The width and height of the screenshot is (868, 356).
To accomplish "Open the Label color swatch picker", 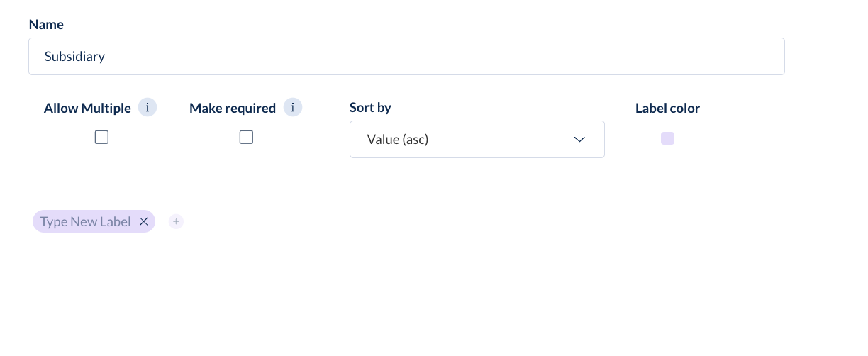I will 667,138.
